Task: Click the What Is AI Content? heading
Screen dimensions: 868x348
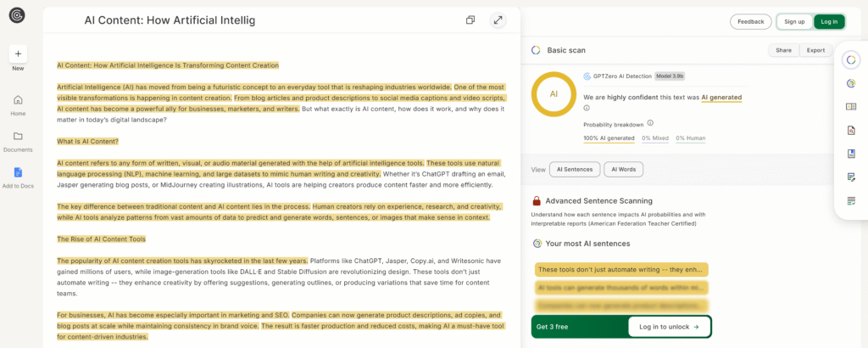Action: tap(87, 141)
